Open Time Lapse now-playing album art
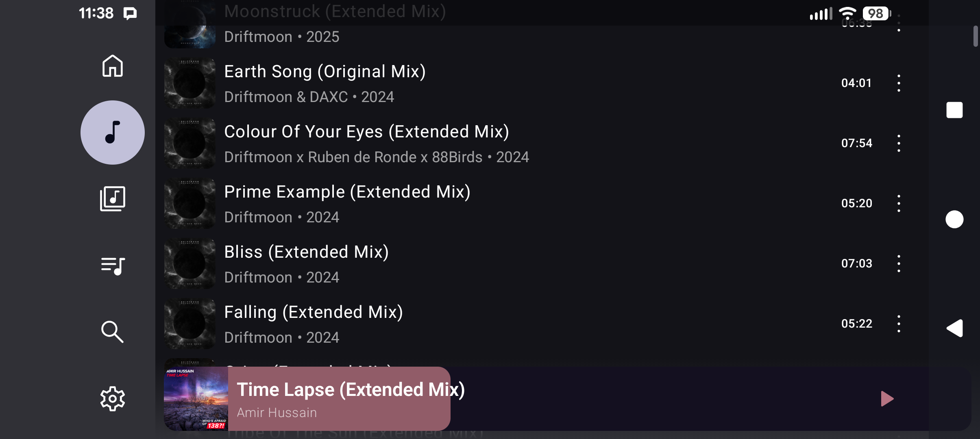 [196, 399]
